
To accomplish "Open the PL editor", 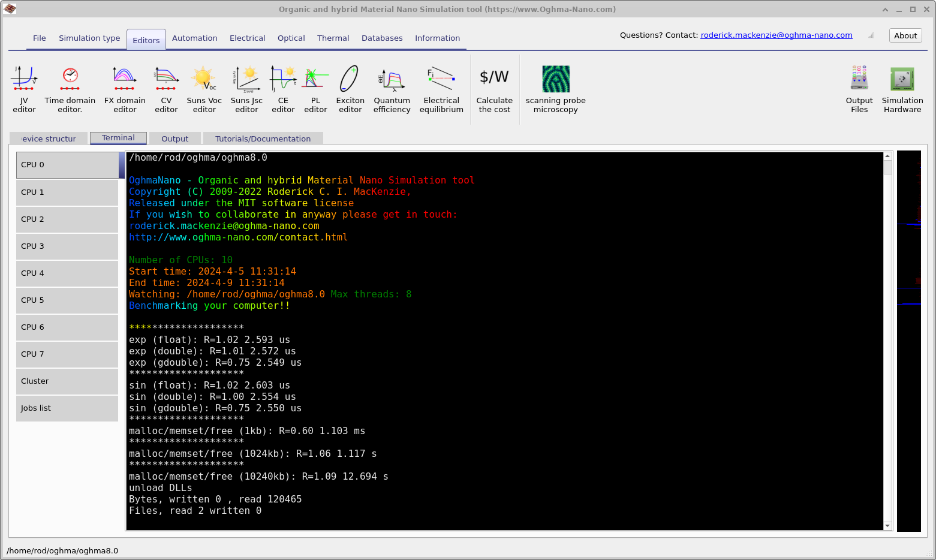I will coord(315,89).
